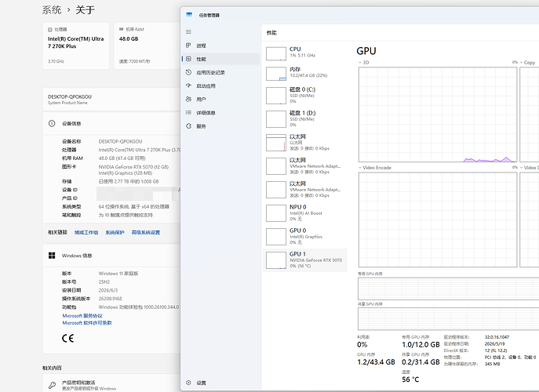Select the GPU 0 Intel Graphics thumbnail
Viewport: 539px width, 392px height.
(x=276, y=237)
